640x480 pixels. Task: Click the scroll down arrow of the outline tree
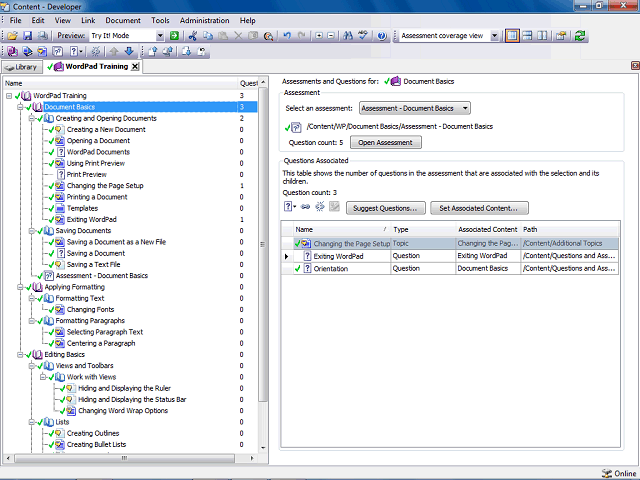click(263, 448)
